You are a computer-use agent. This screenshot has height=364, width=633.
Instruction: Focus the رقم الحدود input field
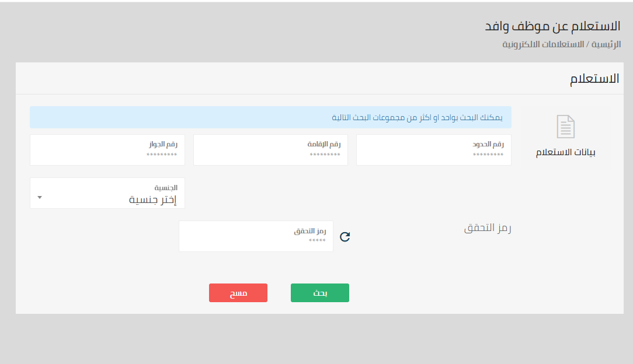[x=433, y=150]
